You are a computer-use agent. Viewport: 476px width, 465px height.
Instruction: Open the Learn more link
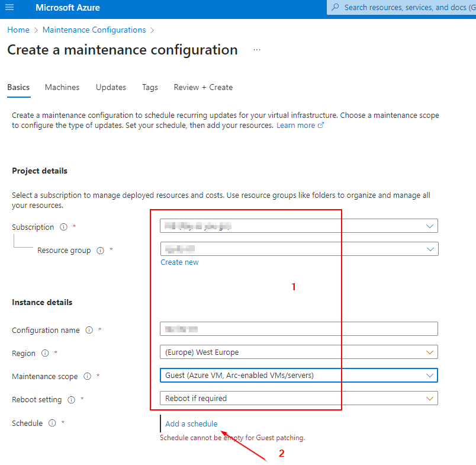[x=295, y=126]
